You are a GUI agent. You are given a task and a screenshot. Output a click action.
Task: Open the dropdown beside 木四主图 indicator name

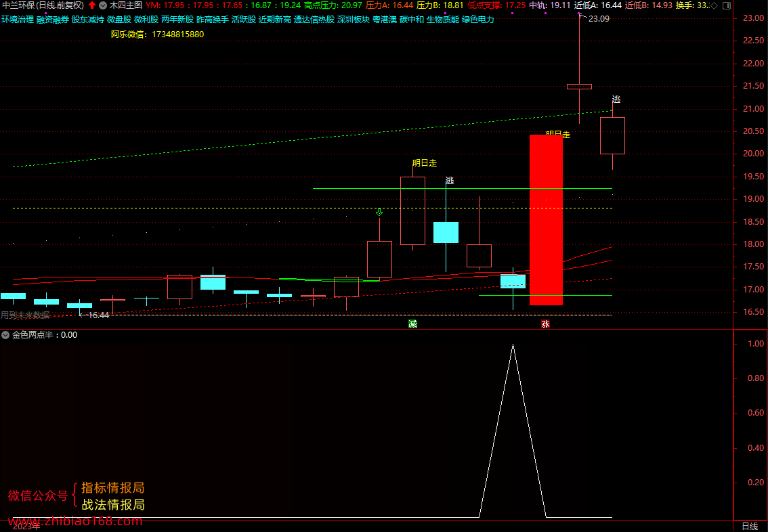[103, 5]
